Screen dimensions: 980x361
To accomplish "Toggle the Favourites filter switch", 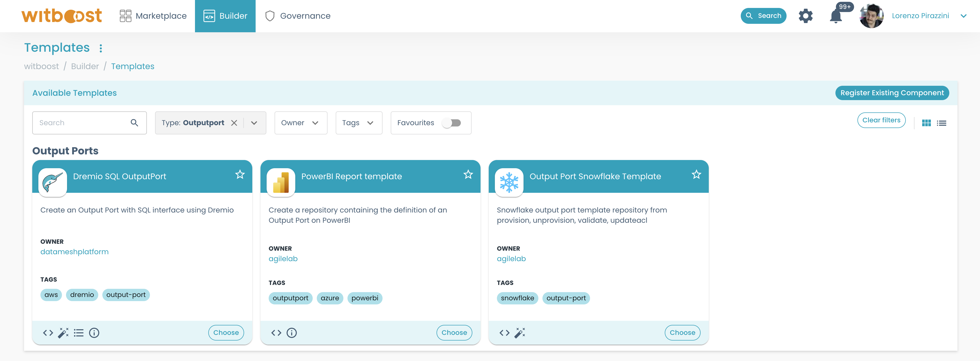I will click(452, 123).
